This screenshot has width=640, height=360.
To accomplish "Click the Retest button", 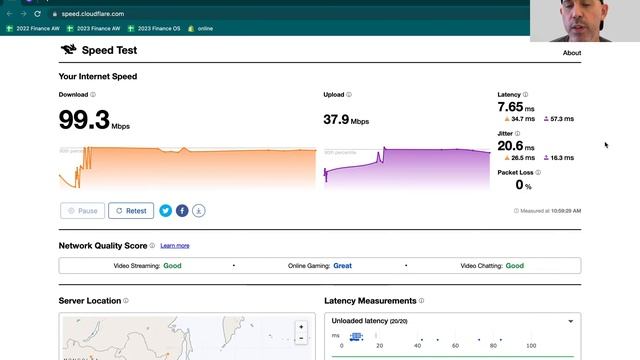I will 131,211.
